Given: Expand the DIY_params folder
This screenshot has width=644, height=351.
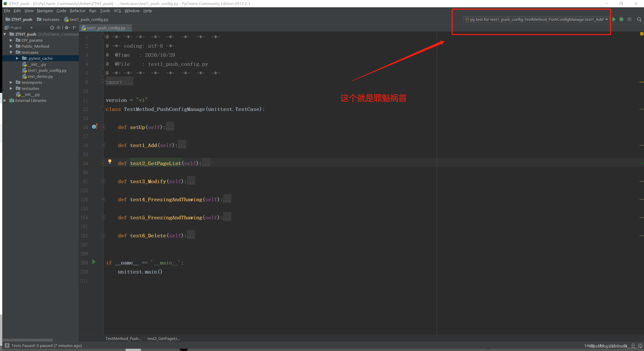Looking at the screenshot, I should tap(11, 40).
